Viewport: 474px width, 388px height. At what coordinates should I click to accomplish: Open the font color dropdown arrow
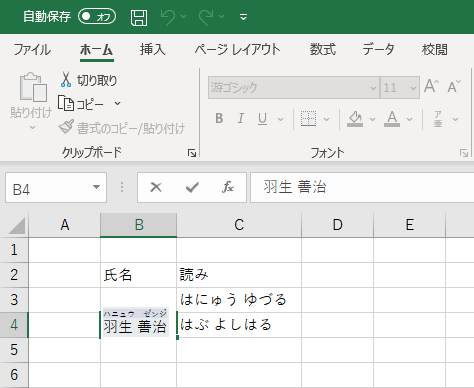point(410,119)
